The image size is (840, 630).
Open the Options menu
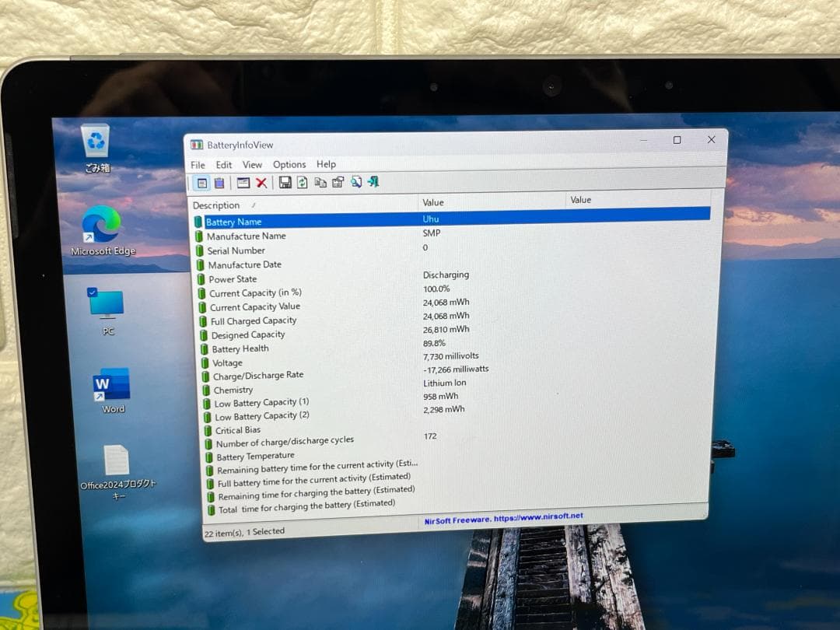[289, 164]
